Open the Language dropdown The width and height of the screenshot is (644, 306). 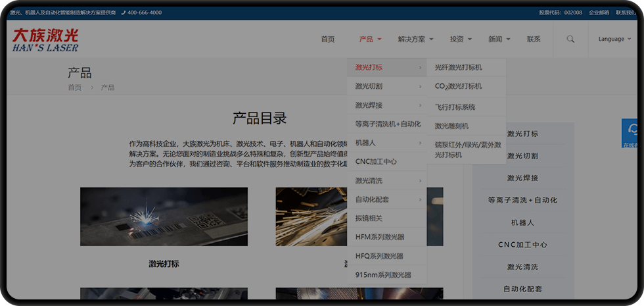point(614,39)
